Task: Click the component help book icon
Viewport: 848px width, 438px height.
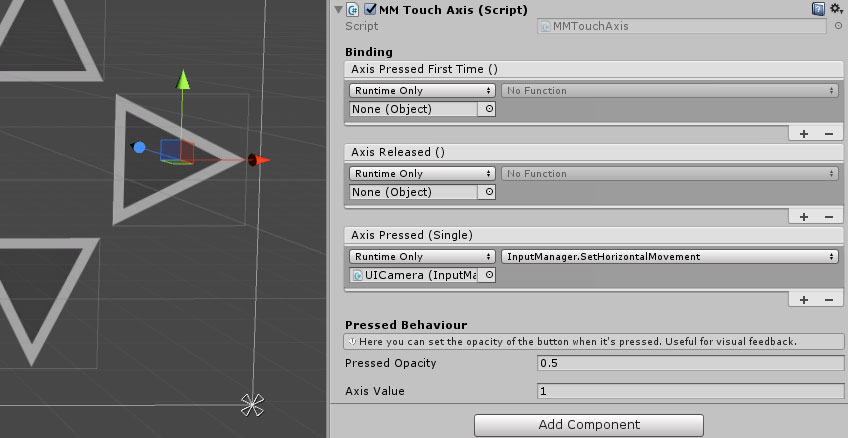Action: click(819, 9)
